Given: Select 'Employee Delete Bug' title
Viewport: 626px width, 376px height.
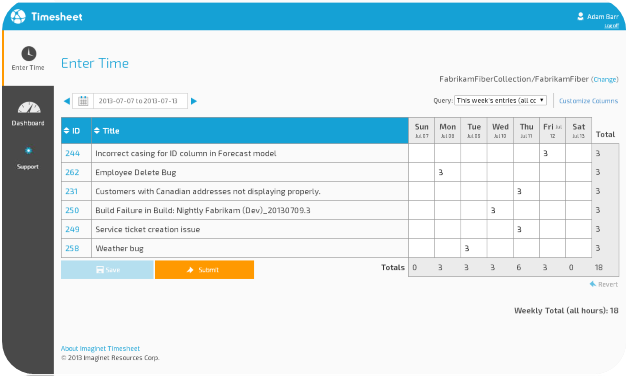Looking at the screenshot, I should (x=136, y=172).
